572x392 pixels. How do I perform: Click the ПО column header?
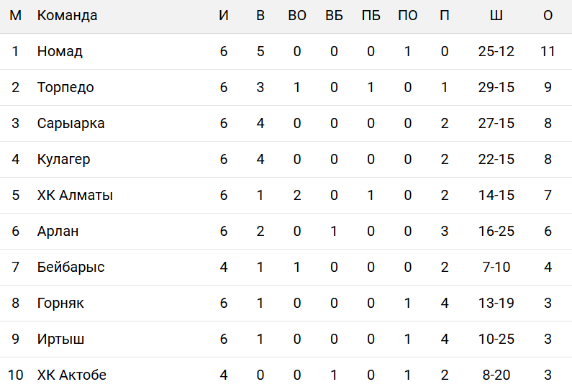[x=407, y=16]
